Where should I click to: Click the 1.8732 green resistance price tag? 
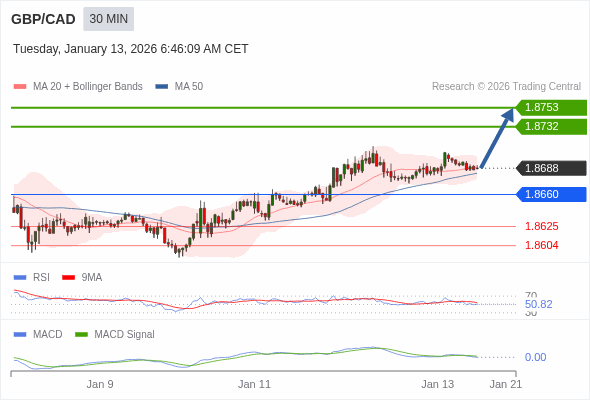[x=551, y=126]
